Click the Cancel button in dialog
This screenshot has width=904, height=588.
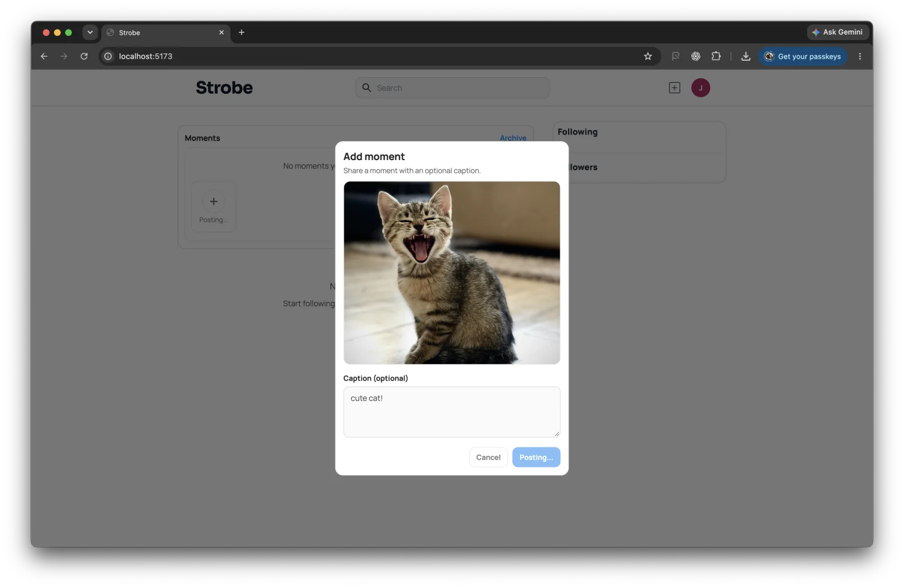(488, 457)
